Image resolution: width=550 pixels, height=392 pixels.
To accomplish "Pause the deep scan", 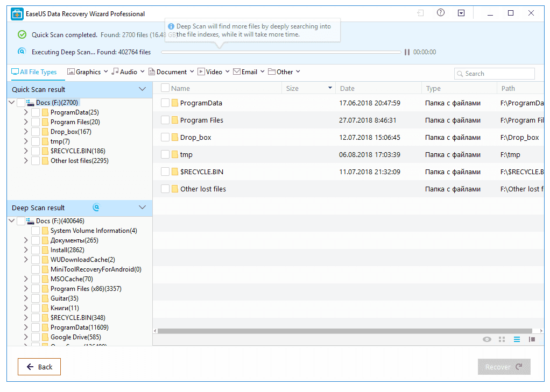I will pos(407,52).
